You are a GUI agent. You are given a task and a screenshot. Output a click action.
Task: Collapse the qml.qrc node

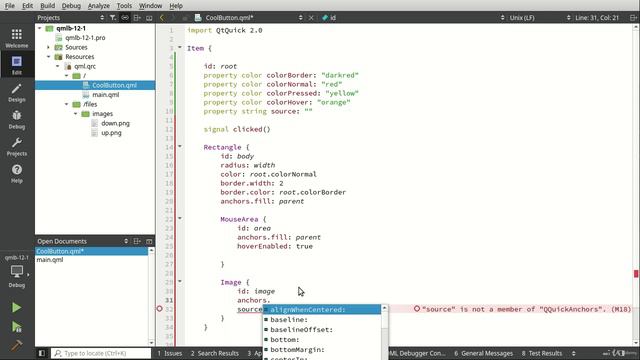coord(58,66)
